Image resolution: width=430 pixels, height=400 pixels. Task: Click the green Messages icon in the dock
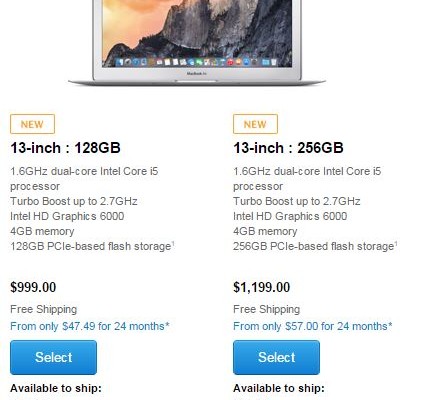tap(199, 62)
